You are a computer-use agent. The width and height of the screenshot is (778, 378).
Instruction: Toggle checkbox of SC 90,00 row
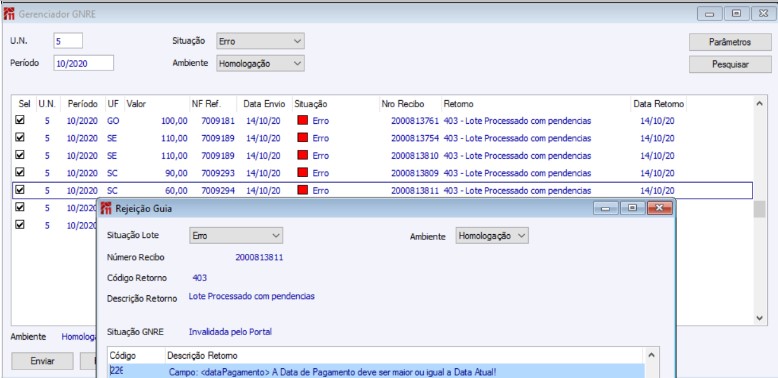tap(20, 172)
